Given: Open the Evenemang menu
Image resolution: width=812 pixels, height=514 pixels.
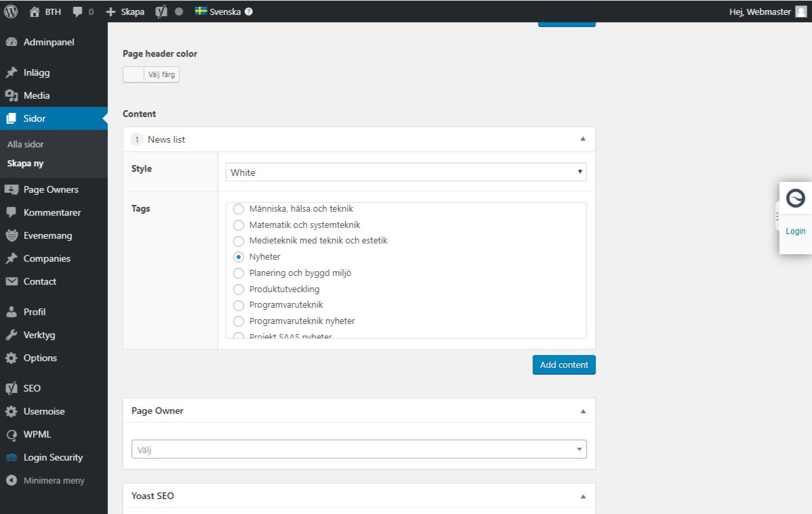Looking at the screenshot, I should [54, 235].
